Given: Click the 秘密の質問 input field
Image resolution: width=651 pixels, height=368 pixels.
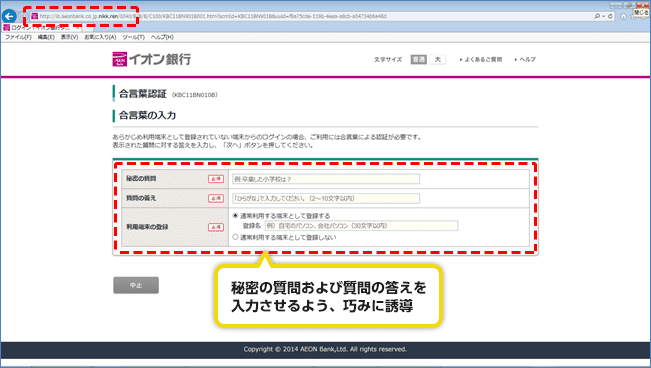Looking at the screenshot, I should click(x=326, y=179).
